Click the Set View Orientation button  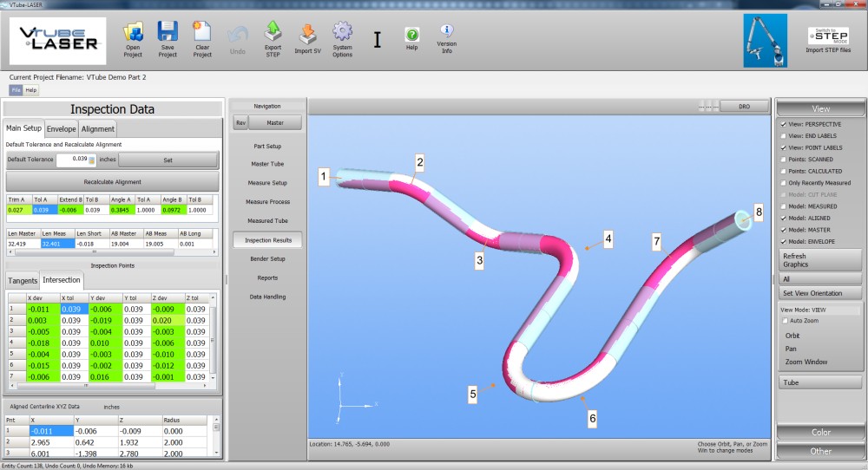click(x=820, y=293)
